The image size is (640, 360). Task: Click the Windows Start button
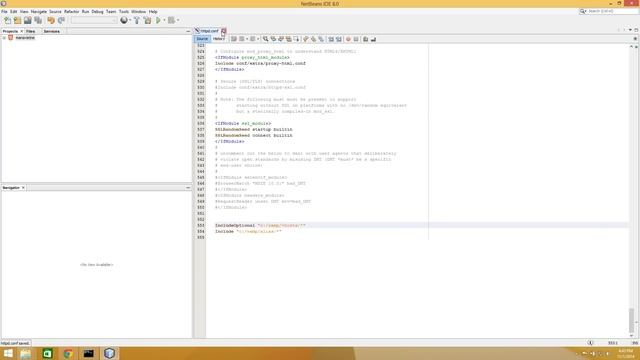[x=8, y=353]
